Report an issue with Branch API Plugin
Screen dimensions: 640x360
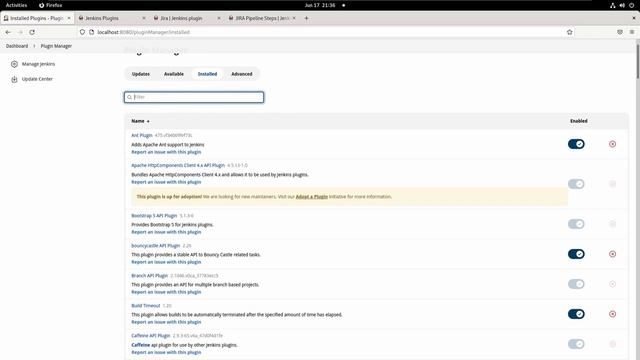[x=166, y=292]
